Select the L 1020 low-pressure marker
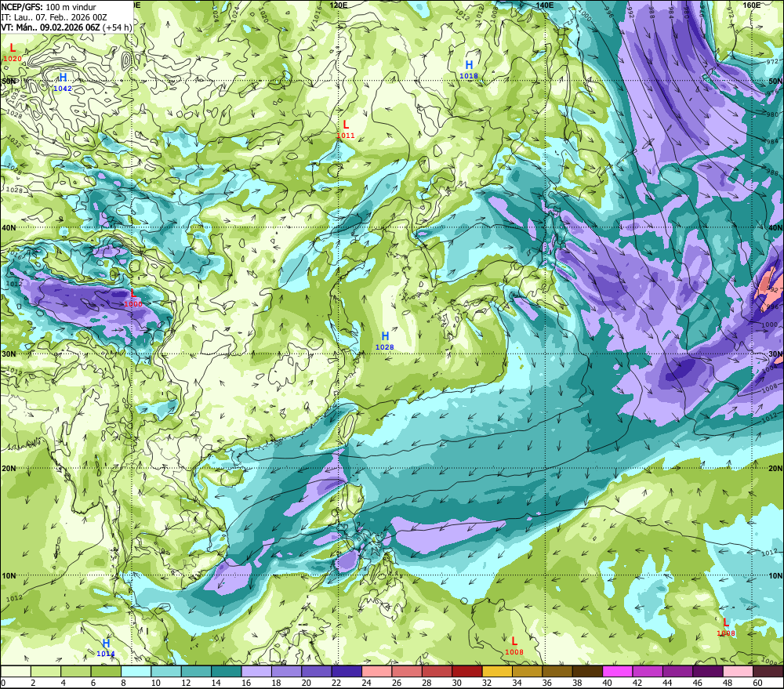The image size is (784, 689). pos(13,53)
